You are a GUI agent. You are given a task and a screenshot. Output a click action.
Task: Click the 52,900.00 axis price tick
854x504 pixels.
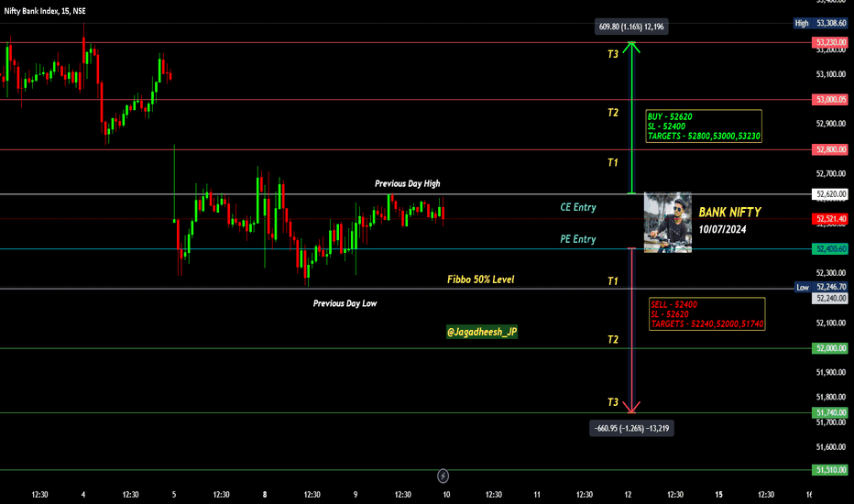830,124
